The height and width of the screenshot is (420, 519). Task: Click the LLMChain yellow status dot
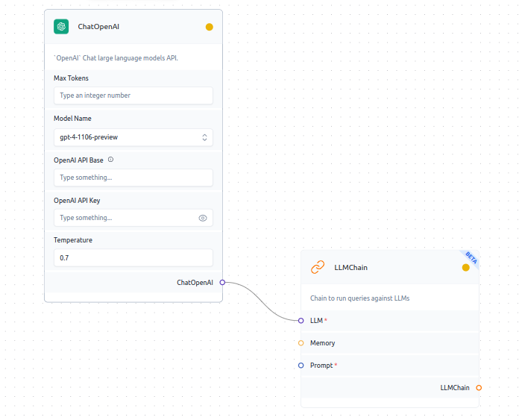coord(466,267)
